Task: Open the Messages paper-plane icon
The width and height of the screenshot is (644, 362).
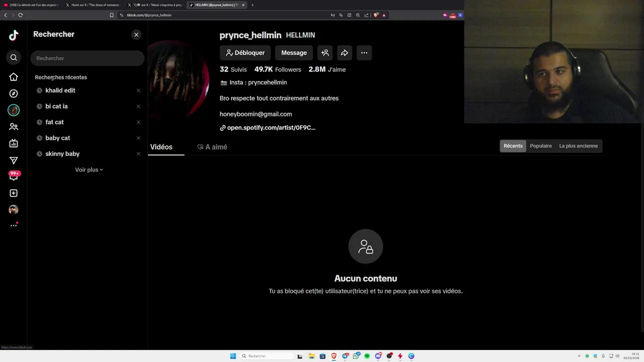Action: (x=14, y=160)
